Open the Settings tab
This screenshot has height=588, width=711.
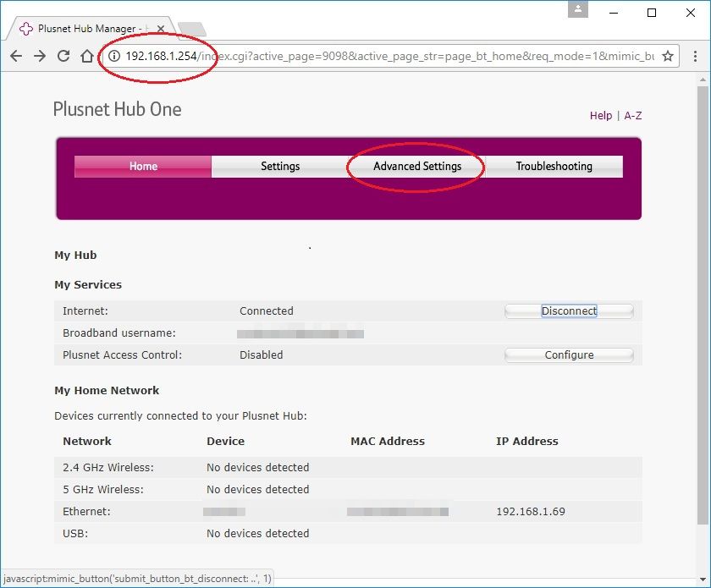280,166
